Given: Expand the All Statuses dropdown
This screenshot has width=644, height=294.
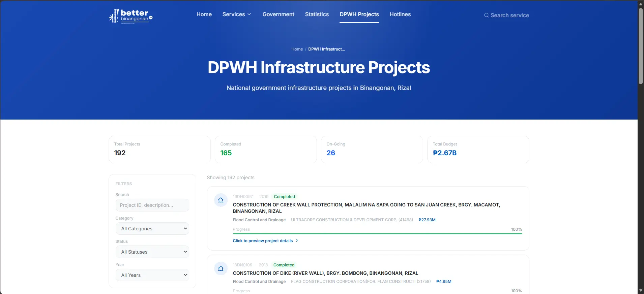Looking at the screenshot, I should coord(152,252).
